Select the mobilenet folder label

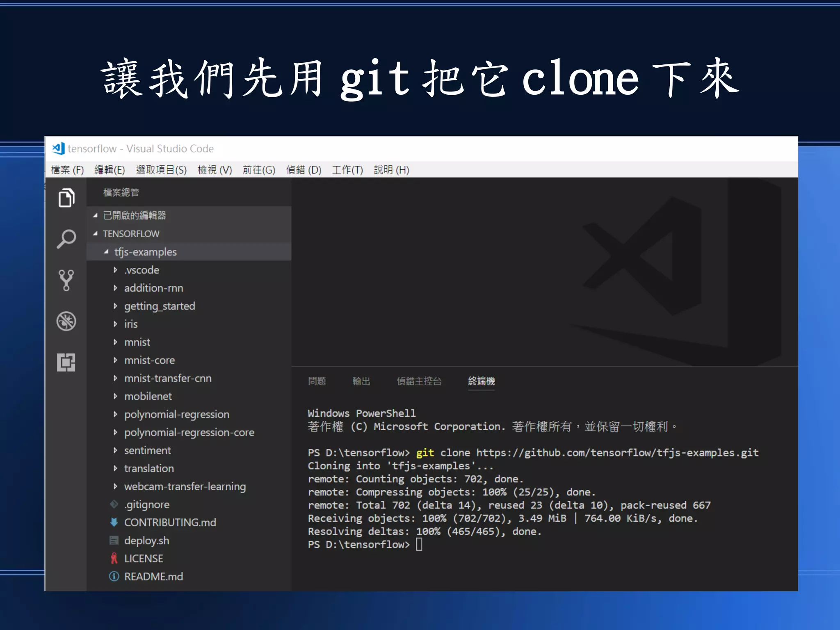148,396
